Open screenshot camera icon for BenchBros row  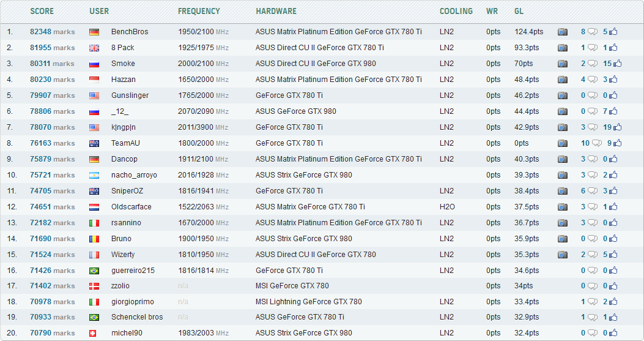pos(563,32)
